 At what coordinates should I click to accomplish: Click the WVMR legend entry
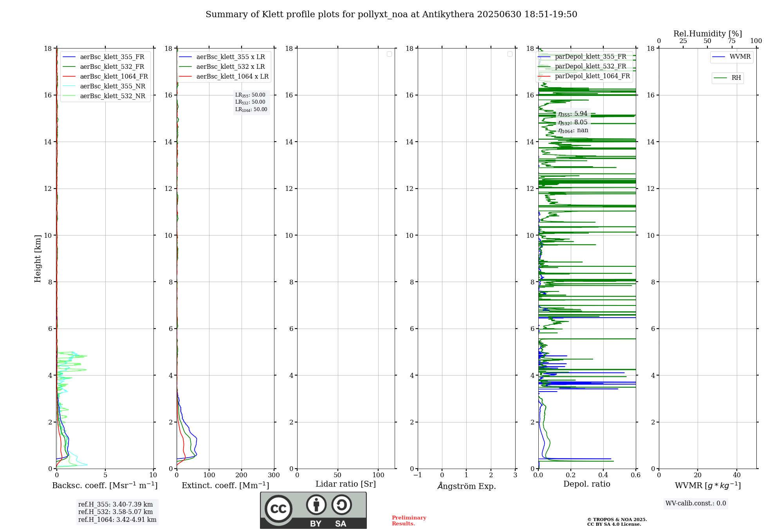[732, 57]
